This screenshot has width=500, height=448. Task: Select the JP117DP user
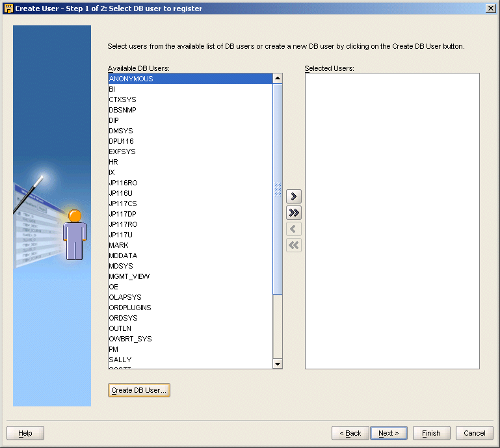point(191,214)
